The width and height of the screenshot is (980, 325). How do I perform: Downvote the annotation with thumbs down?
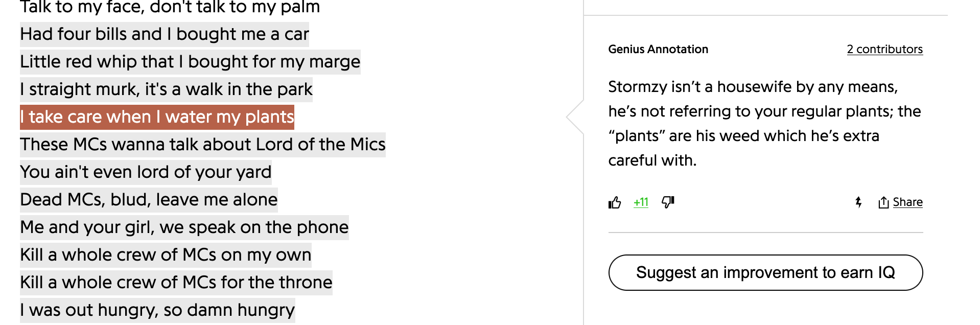pyautogui.click(x=668, y=202)
